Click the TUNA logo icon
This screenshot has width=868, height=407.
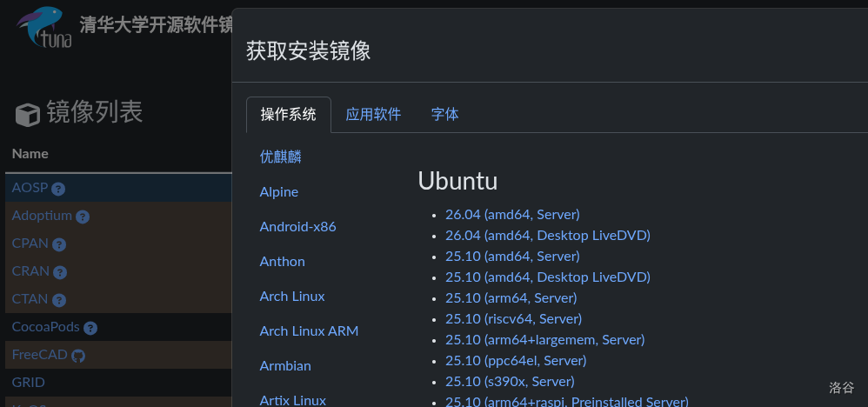(x=44, y=27)
